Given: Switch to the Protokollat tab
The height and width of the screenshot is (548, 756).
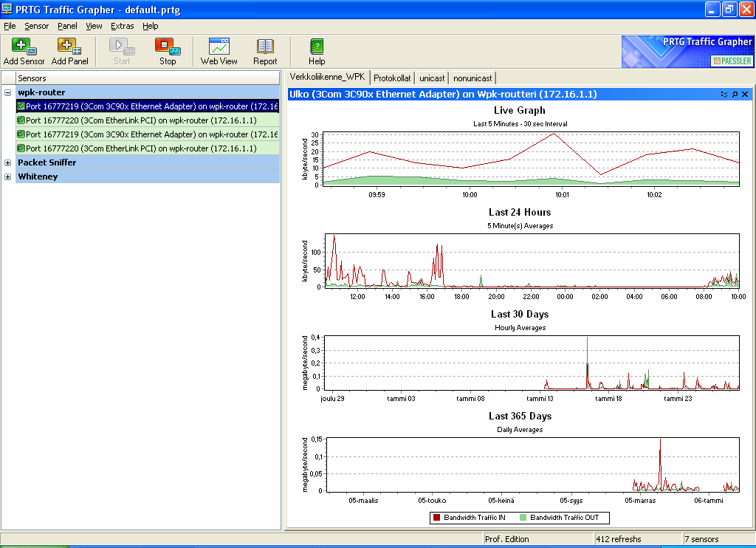Looking at the screenshot, I should 393,78.
